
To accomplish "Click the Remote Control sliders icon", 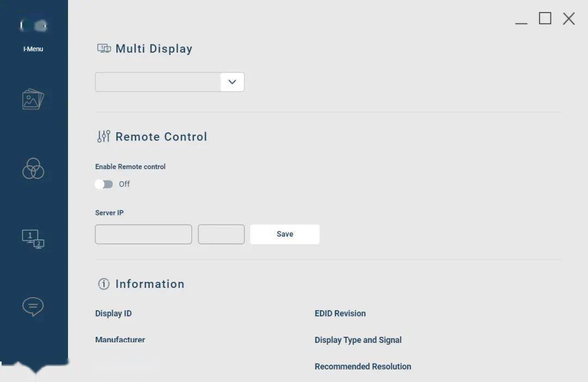I will point(103,137).
